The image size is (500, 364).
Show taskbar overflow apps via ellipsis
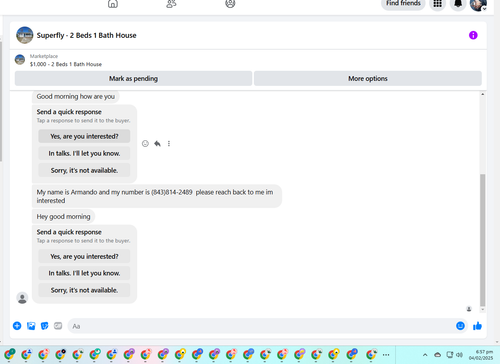click(x=386, y=355)
